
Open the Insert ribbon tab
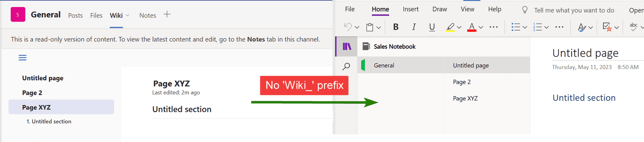(x=411, y=9)
